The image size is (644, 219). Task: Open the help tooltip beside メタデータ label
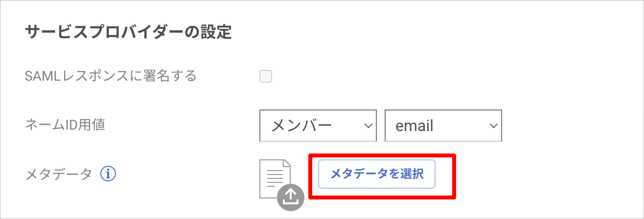tap(108, 174)
